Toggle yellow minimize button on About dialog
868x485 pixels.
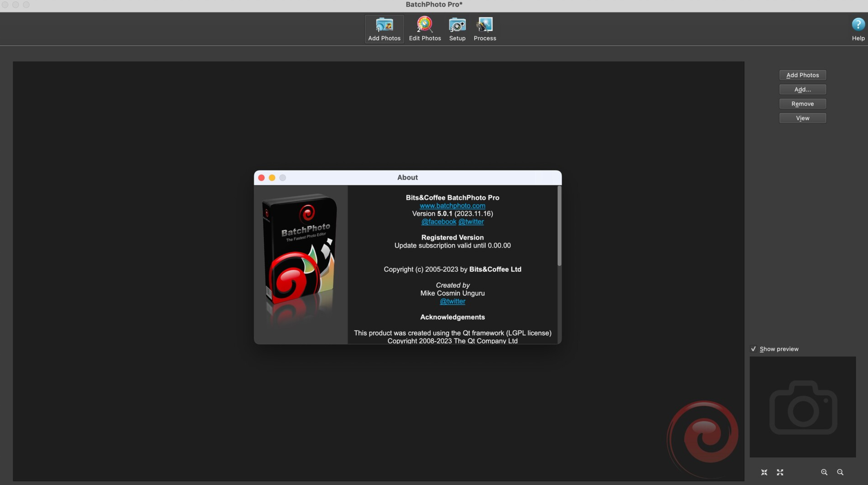pyautogui.click(x=271, y=178)
